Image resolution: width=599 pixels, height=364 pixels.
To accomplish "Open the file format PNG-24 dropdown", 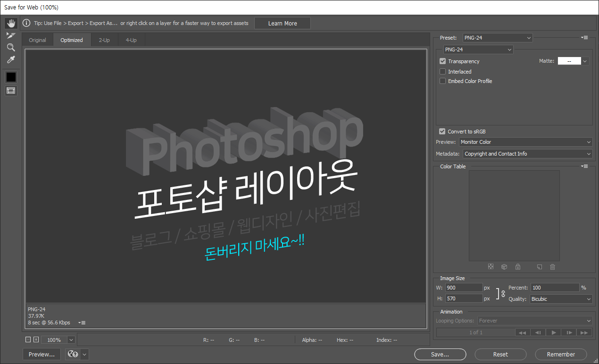I will tap(478, 50).
